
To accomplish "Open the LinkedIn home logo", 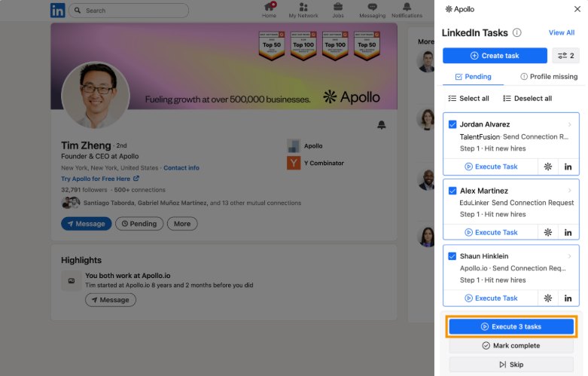I will [x=58, y=11].
